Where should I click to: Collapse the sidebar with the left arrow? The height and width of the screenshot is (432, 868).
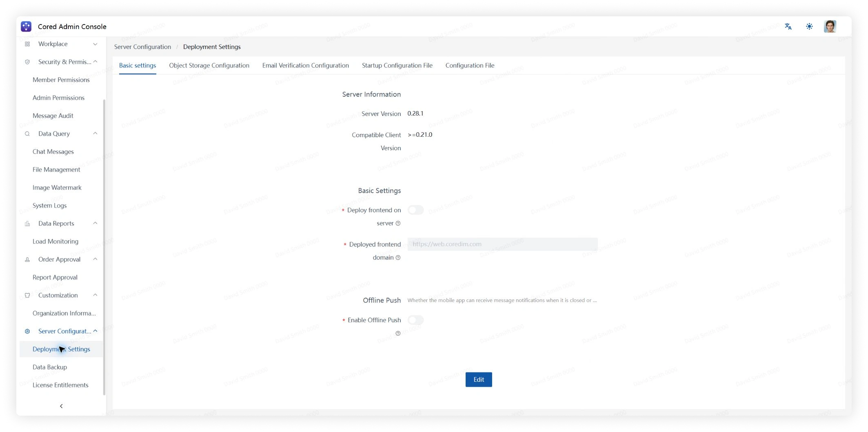[x=61, y=406]
